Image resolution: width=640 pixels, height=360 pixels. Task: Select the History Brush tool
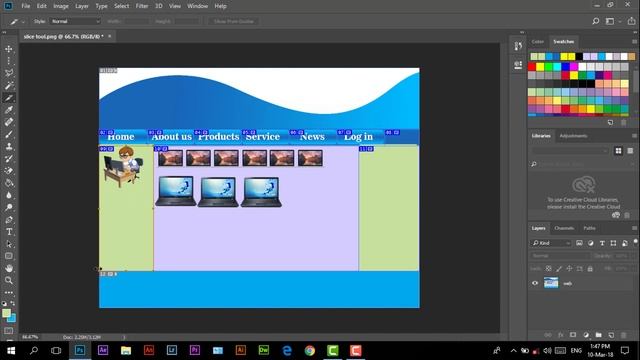9,159
